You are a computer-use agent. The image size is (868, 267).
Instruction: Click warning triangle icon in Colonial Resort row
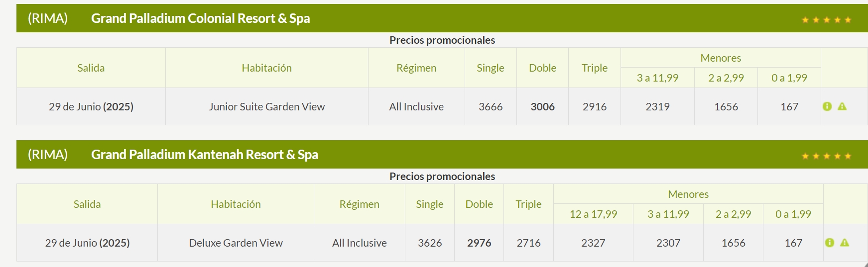[842, 106]
